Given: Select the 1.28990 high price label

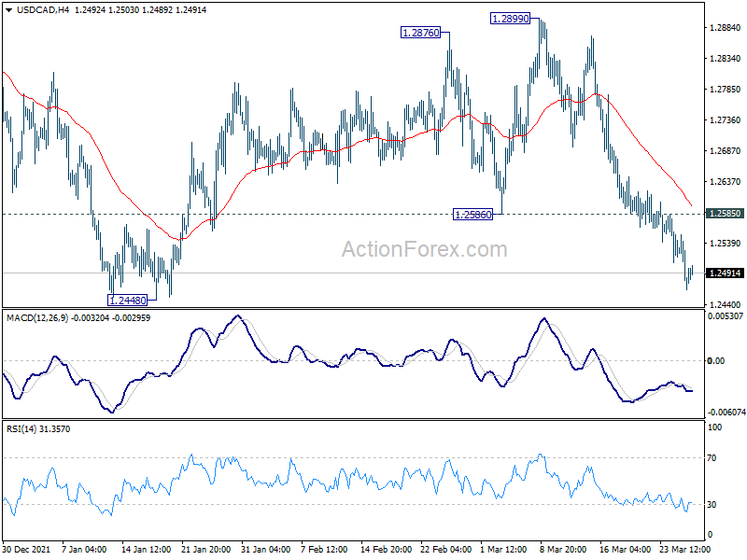Looking at the screenshot, I should 510,19.
